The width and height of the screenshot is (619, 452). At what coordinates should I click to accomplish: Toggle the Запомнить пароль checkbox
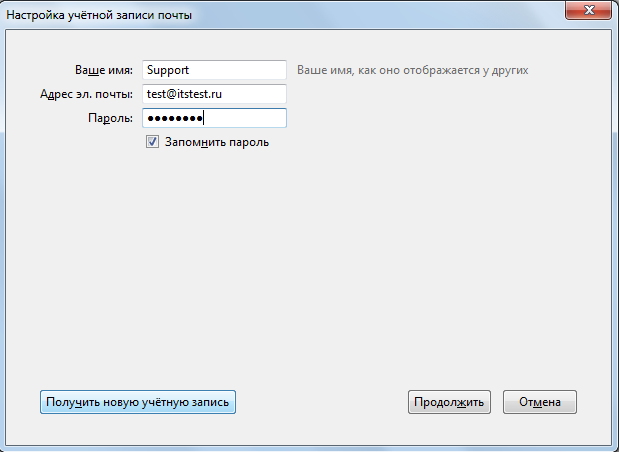tap(152, 142)
